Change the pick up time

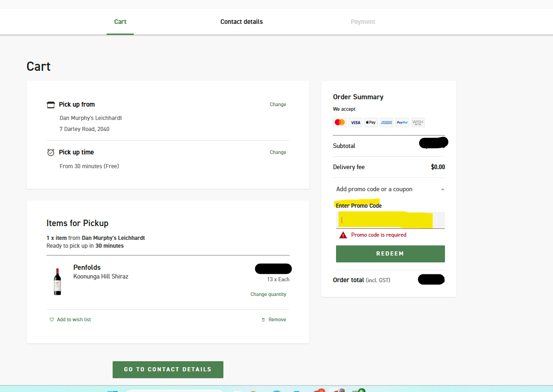tap(278, 153)
